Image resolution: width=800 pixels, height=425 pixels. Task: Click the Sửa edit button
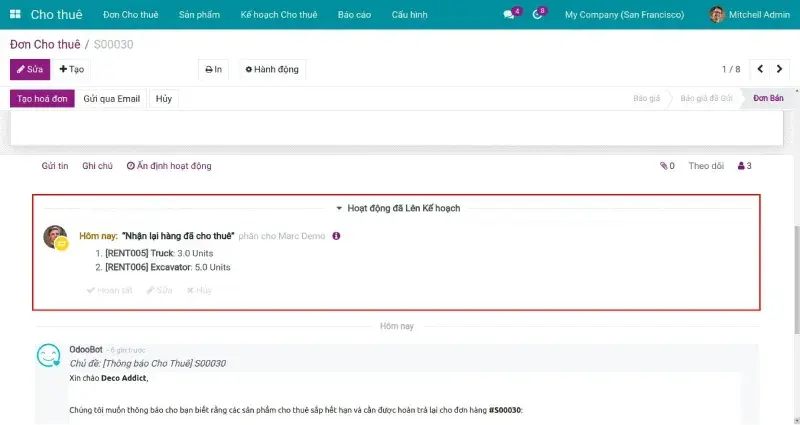pyautogui.click(x=30, y=69)
